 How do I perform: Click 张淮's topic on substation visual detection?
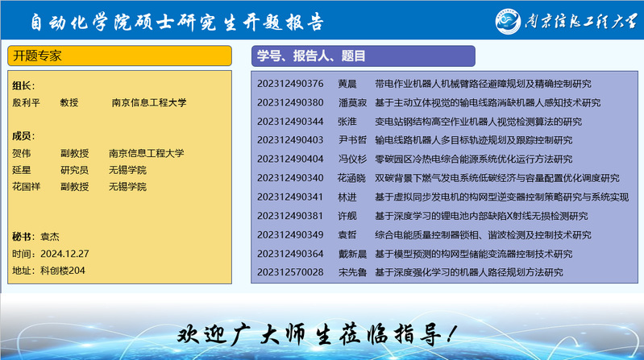tap(478, 122)
